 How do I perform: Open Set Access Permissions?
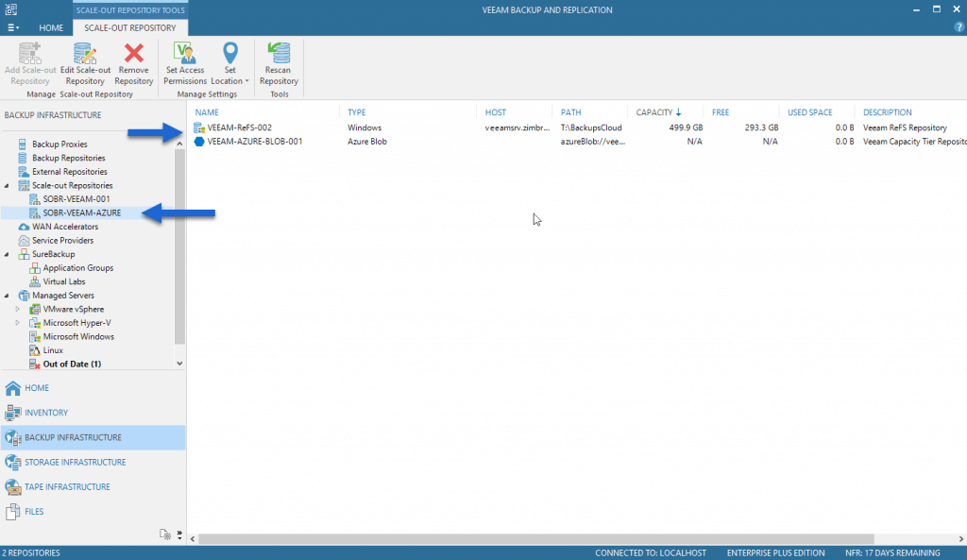click(x=185, y=64)
